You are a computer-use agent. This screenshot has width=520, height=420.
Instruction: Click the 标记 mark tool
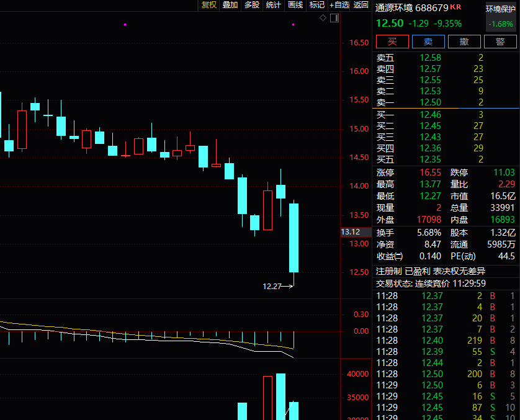point(317,5)
